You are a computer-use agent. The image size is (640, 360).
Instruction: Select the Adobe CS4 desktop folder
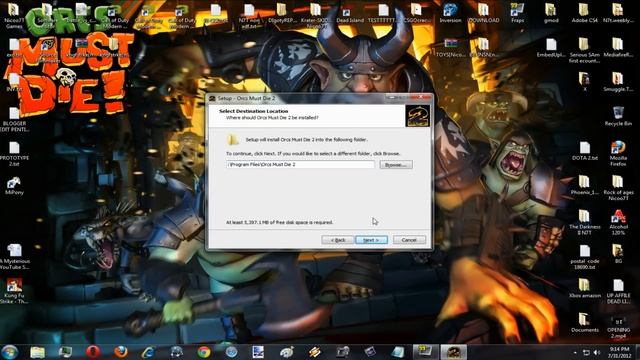(584, 13)
